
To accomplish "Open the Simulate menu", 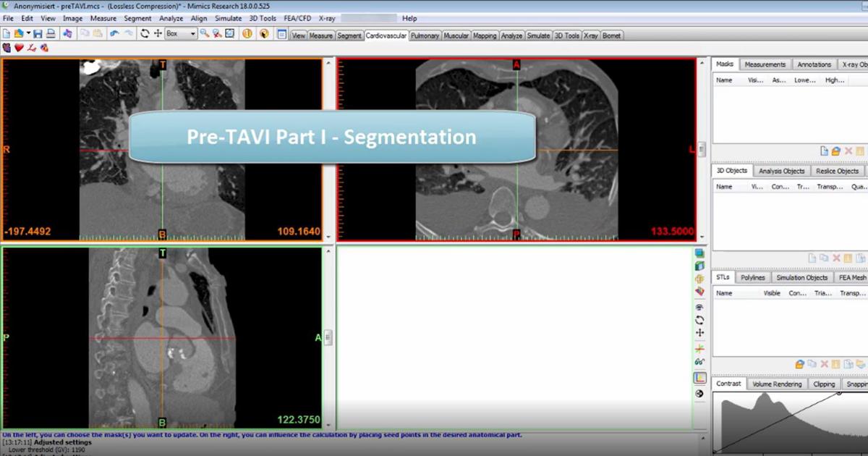I will 229,17.
